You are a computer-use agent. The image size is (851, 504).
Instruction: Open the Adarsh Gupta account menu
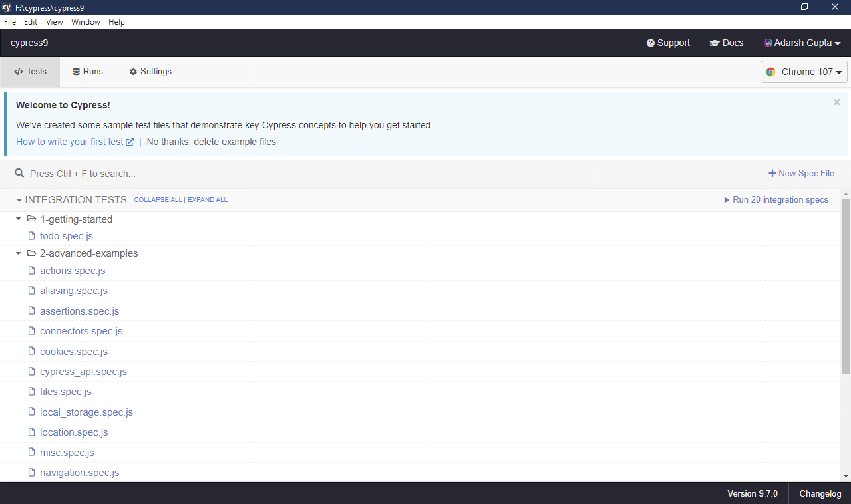[802, 43]
